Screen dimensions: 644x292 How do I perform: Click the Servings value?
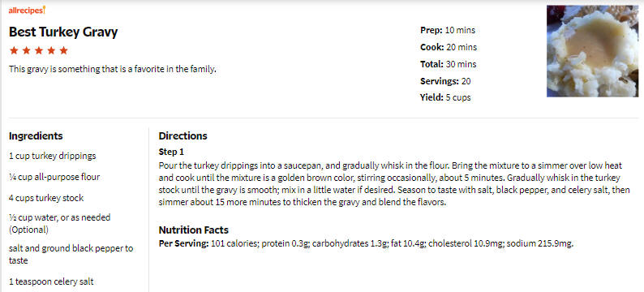(x=466, y=81)
